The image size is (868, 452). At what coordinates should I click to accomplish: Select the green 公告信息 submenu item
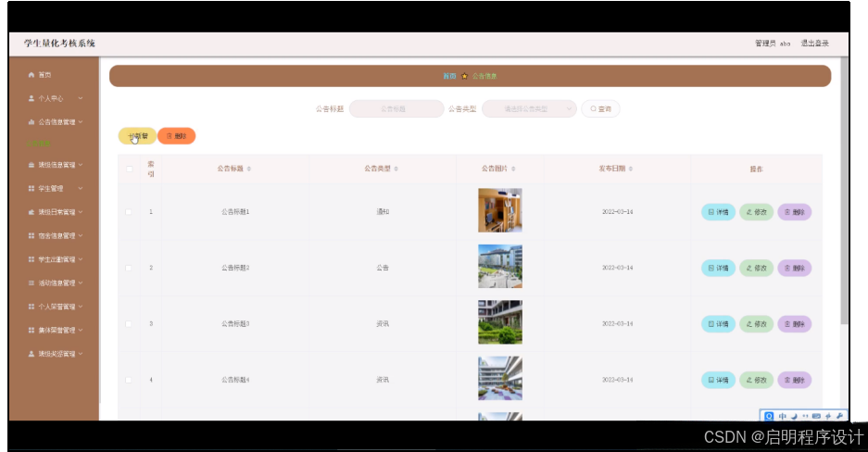point(38,144)
